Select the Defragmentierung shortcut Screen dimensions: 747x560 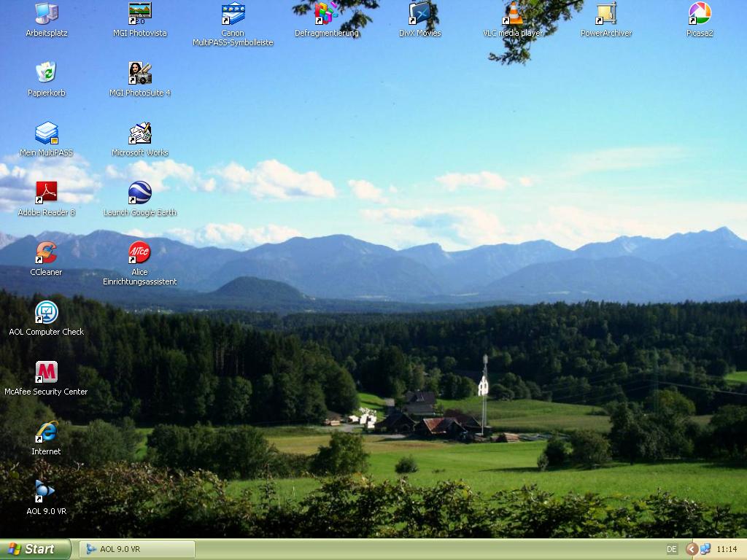326,14
